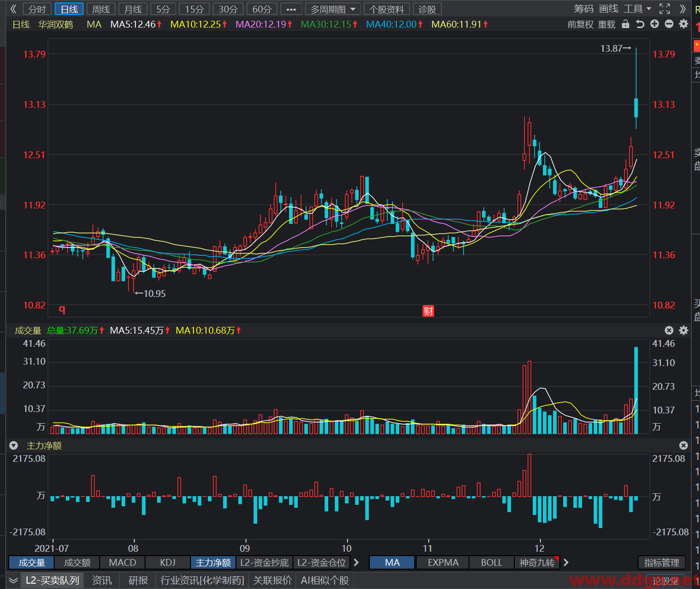Open the 资讯 news tab

(102, 580)
